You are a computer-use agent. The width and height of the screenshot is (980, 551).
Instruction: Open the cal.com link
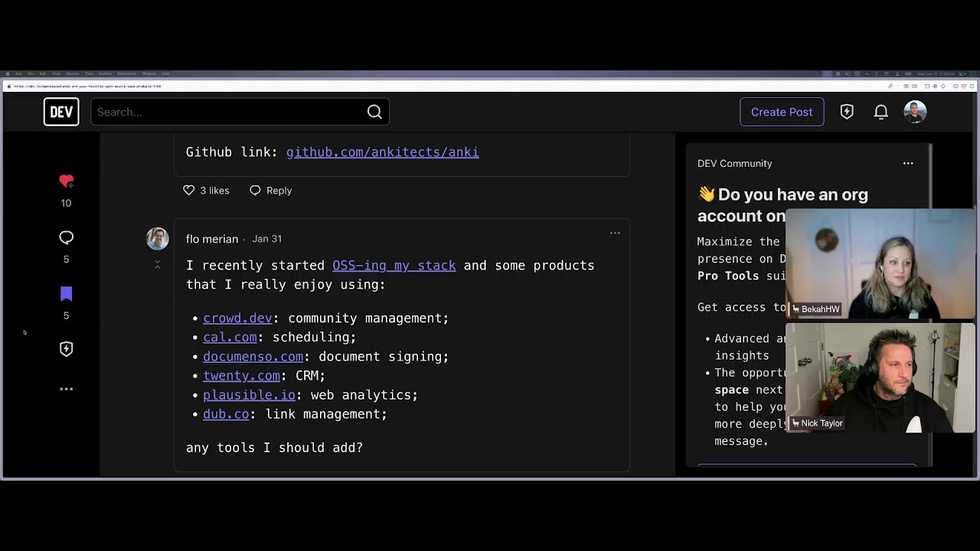(230, 337)
